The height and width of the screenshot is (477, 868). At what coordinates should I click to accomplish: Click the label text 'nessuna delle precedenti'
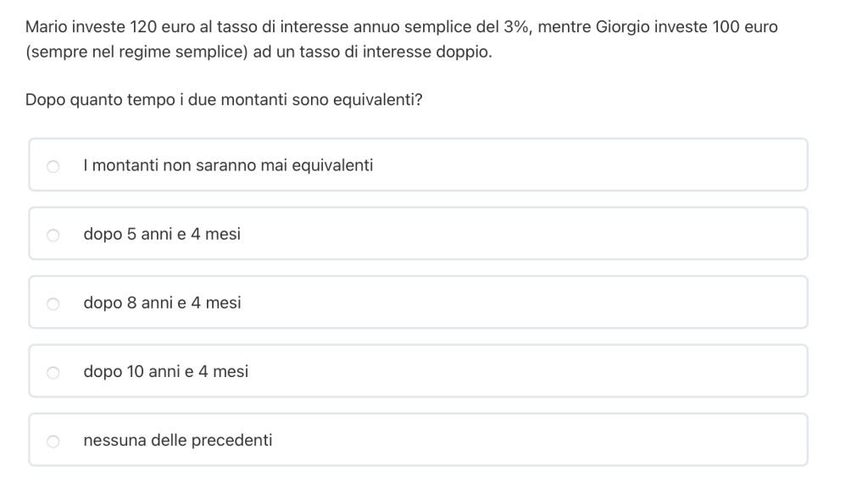click(x=178, y=440)
